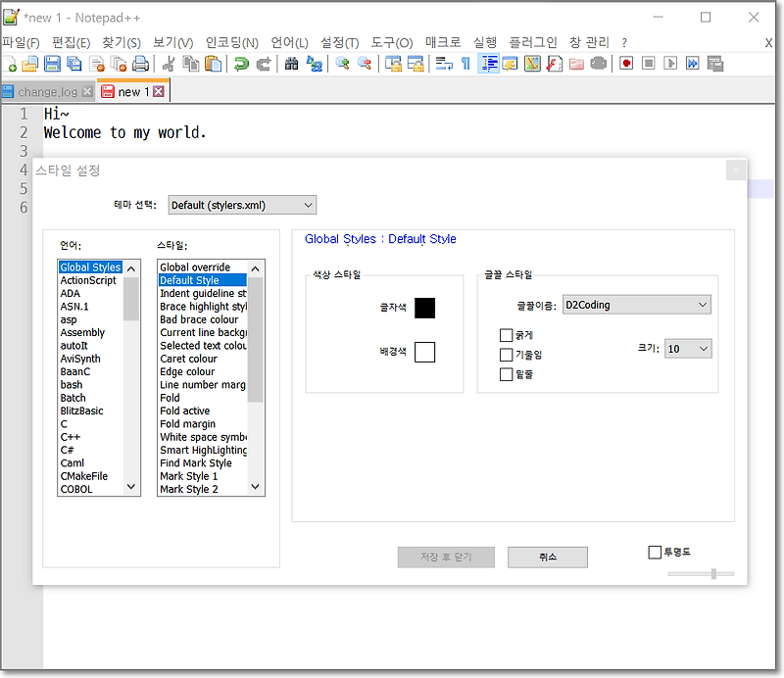Click the green Undo arrow icon
Image resolution: width=784 pixels, height=678 pixels.
pyautogui.click(x=241, y=64)
